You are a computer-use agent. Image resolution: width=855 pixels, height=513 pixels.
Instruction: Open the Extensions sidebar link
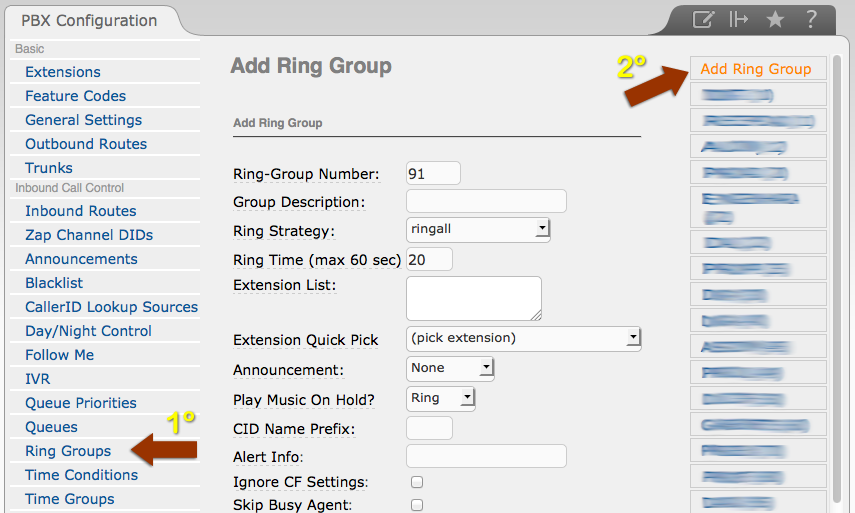pos(63,72)
